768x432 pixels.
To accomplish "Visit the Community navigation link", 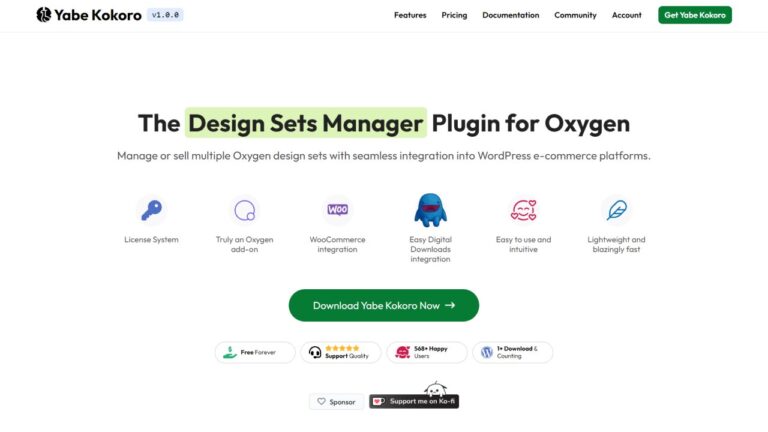I will click(575, 15).
